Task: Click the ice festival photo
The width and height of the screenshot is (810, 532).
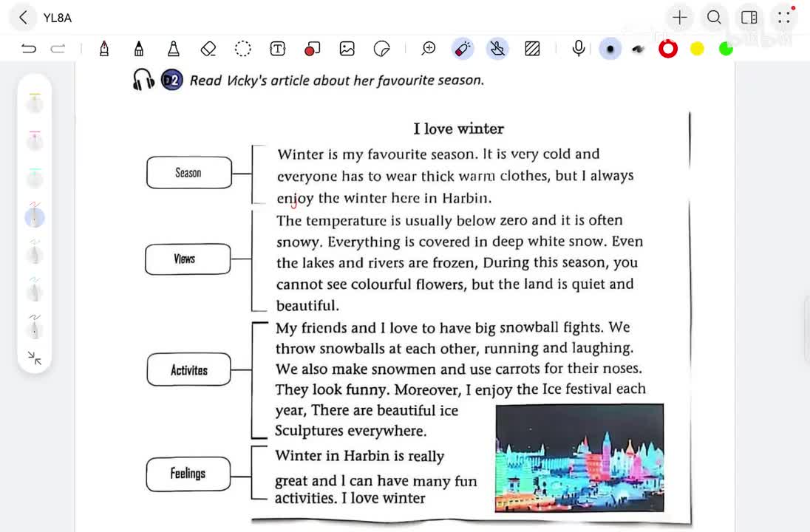Action: click(579, 458)
